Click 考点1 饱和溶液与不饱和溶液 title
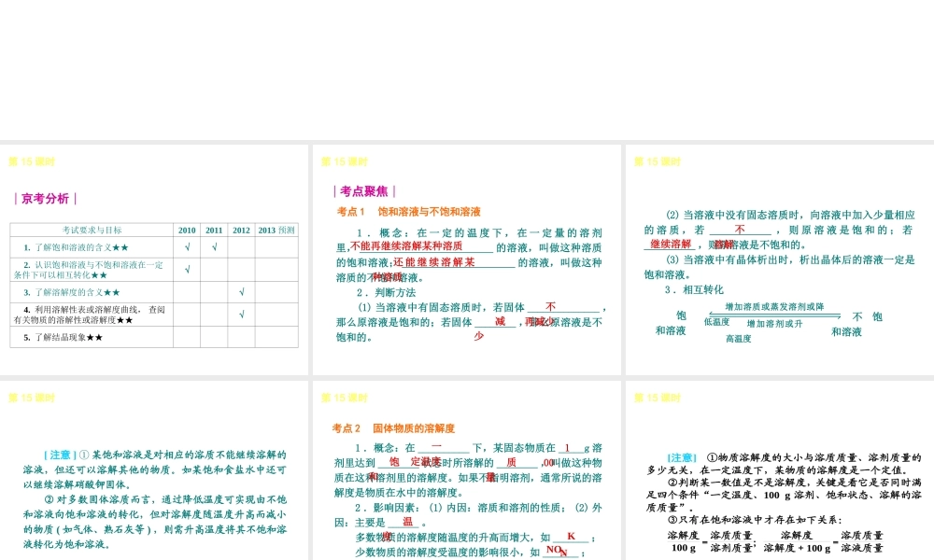The width and height of the screenshot is (934, 560). click(x=409, y=211)
